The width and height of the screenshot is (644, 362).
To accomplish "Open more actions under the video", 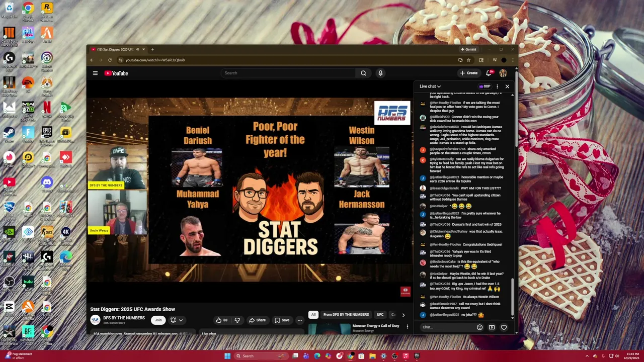I will (x=299, y=320).
